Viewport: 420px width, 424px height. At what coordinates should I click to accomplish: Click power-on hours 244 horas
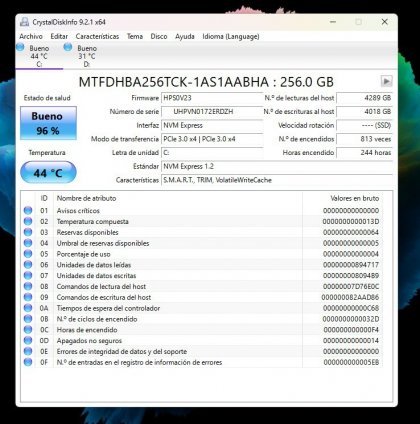click(364, 153)
